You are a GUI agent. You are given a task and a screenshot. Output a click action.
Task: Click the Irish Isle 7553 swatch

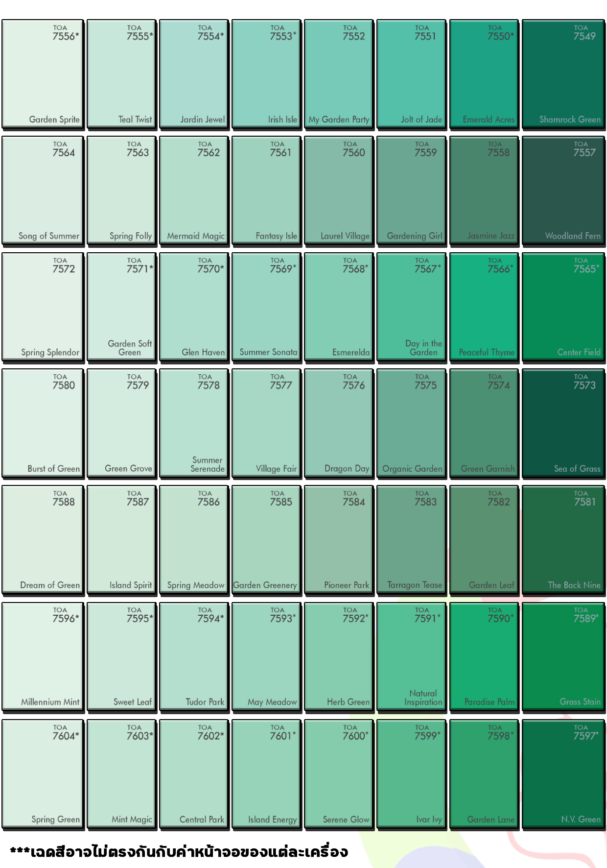tap(266, 74)
